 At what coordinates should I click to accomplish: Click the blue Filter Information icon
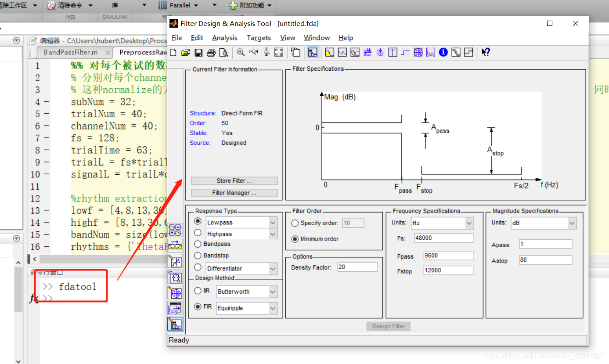coord(443,52)
